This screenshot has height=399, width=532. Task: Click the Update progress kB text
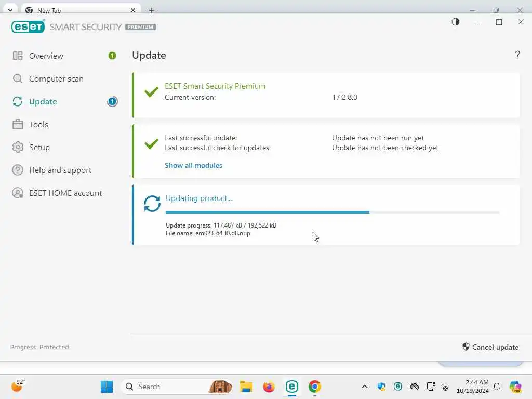[221, 225]
